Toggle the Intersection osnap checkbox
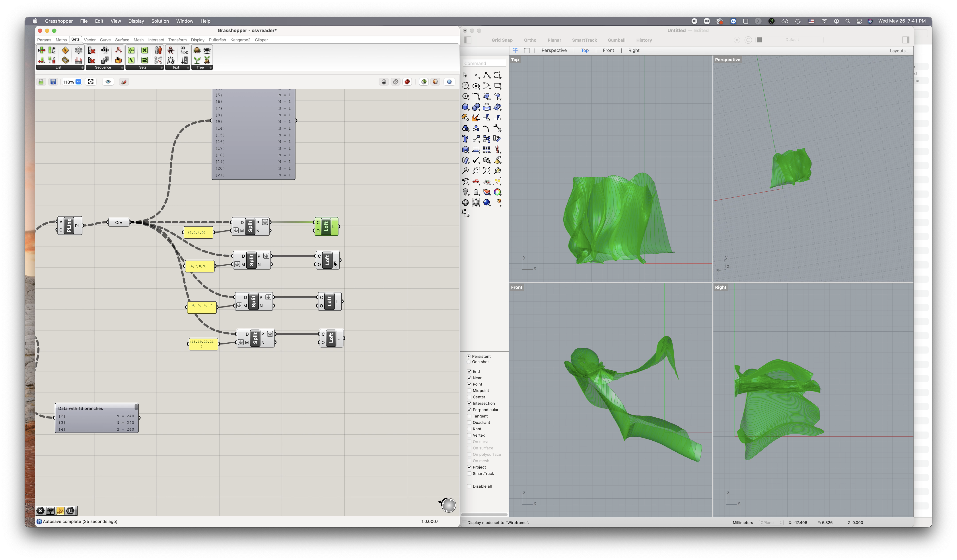957x560 pixels. click(x=469, y=403)
